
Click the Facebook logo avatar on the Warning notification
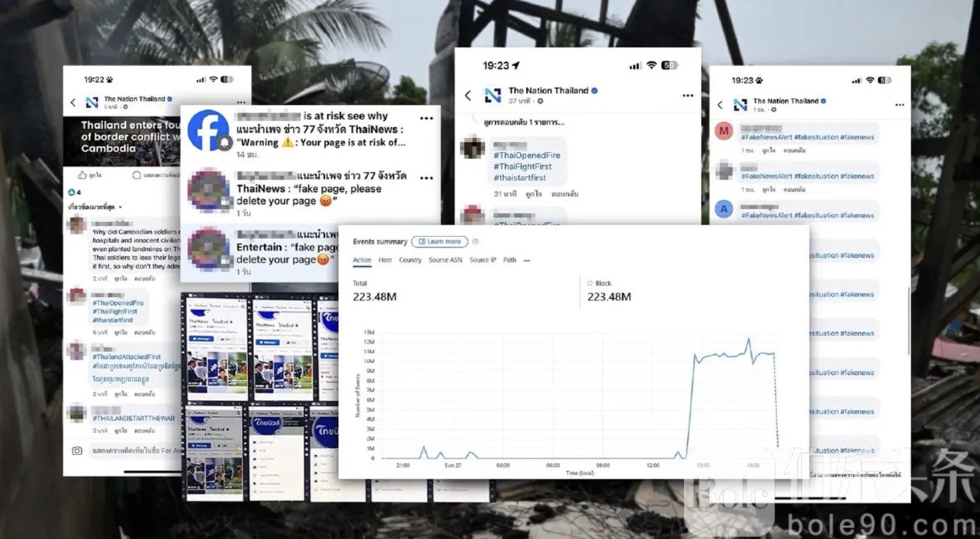208,130
